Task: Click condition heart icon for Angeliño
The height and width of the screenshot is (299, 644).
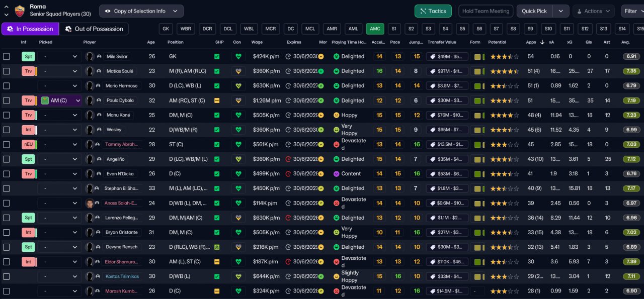Action: 238,159
